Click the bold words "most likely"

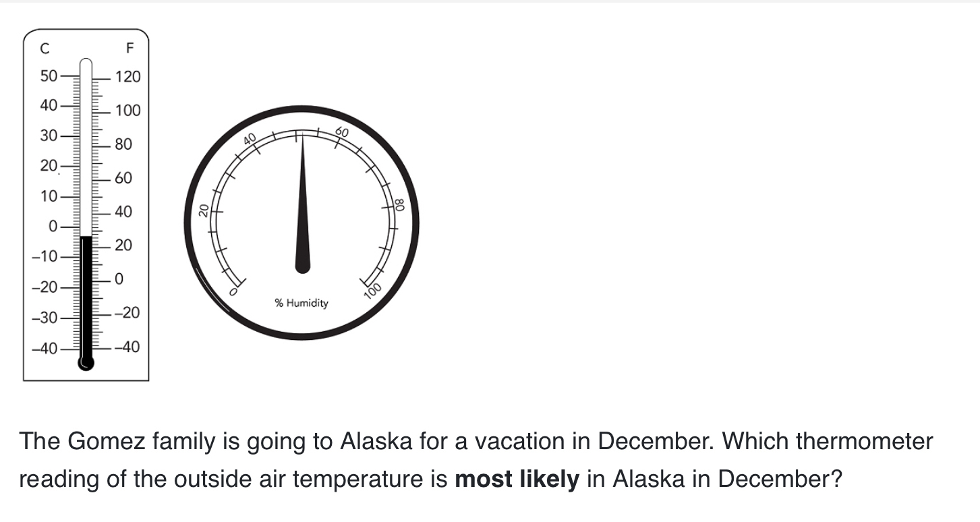[517, 480]
